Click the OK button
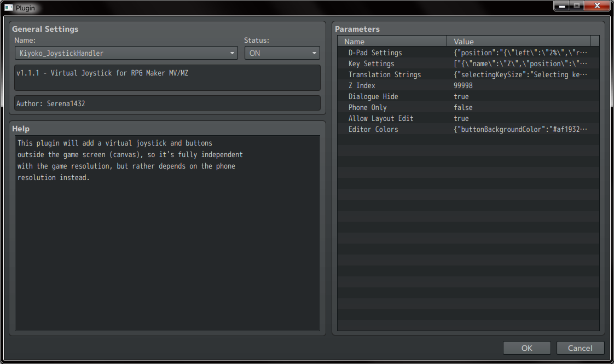 (x=526, y=348)
